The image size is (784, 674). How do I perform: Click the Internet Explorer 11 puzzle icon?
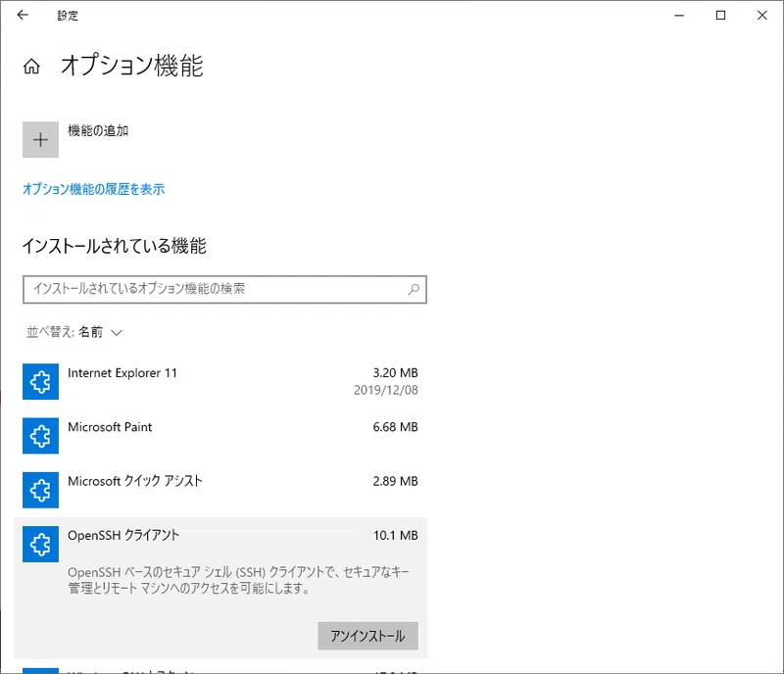tap(40, 381)
